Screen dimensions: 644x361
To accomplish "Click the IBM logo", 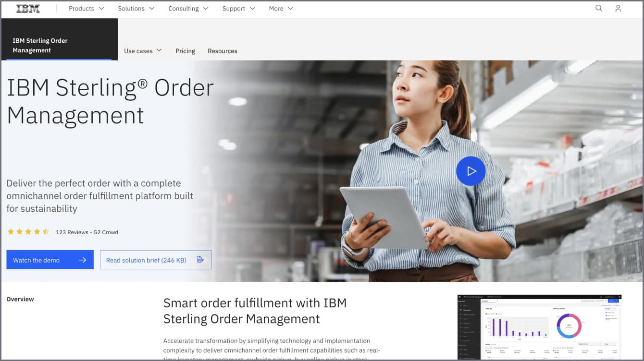I will [28, 8].
